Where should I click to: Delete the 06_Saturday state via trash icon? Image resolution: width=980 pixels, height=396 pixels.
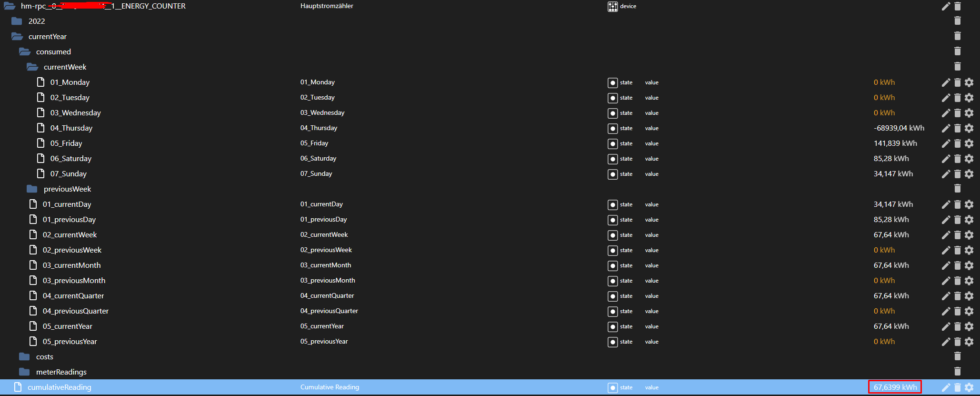coord(958,159)
